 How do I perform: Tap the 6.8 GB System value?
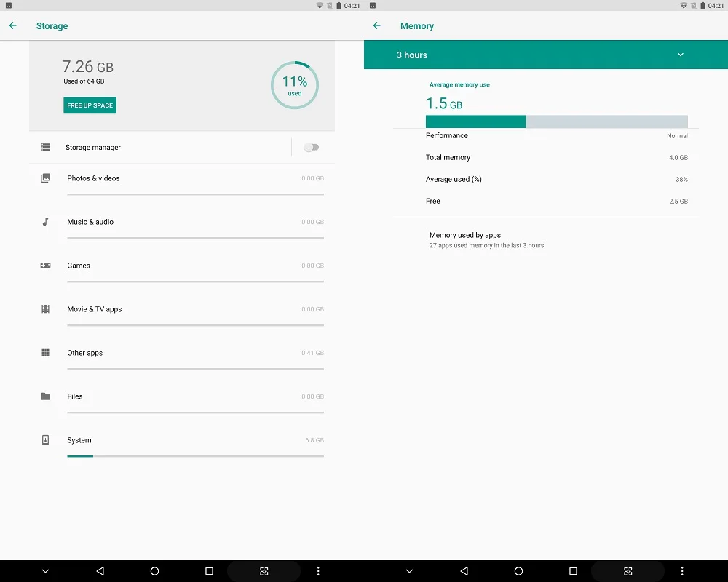pyautogui.click(x=314, y=440)
